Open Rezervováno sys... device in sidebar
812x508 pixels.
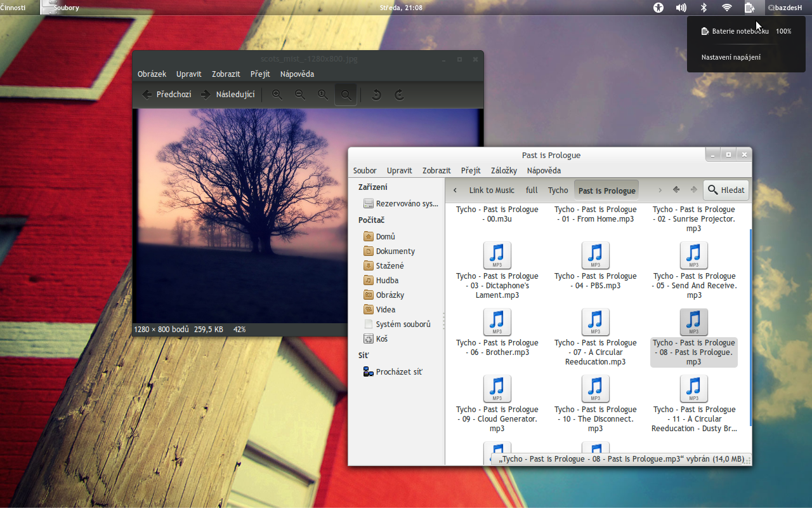click(400, 204)
